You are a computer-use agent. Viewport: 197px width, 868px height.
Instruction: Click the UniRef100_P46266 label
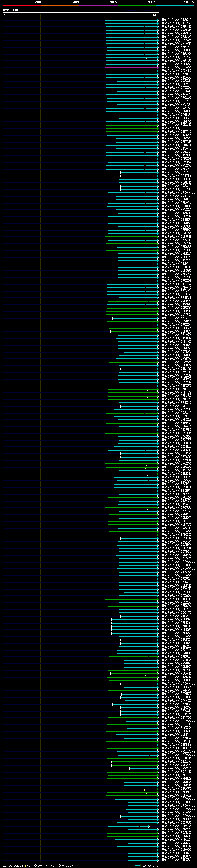tap(176, 54)
